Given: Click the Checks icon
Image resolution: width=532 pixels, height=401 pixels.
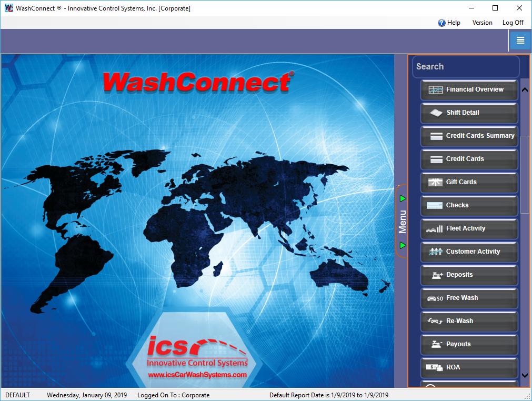Looking at the screenshot, I should coord(435,205).
